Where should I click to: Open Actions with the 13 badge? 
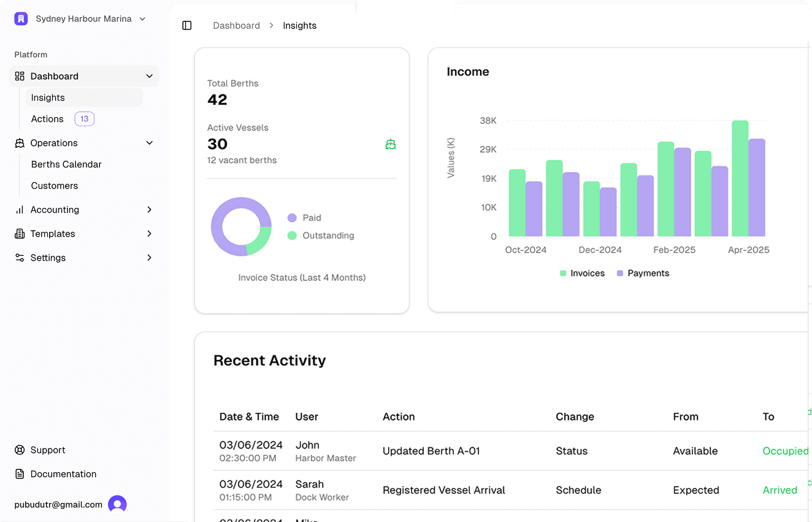click(48, 119)
